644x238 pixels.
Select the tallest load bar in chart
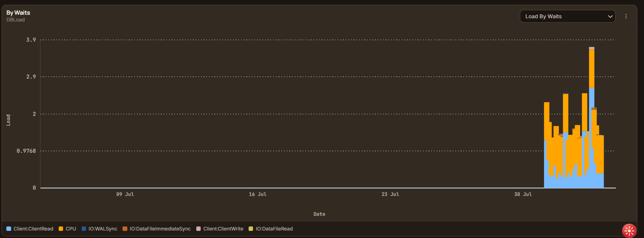[592, 117]
